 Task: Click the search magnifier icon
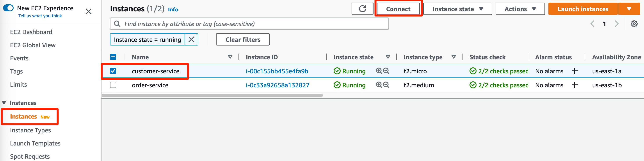117,24
